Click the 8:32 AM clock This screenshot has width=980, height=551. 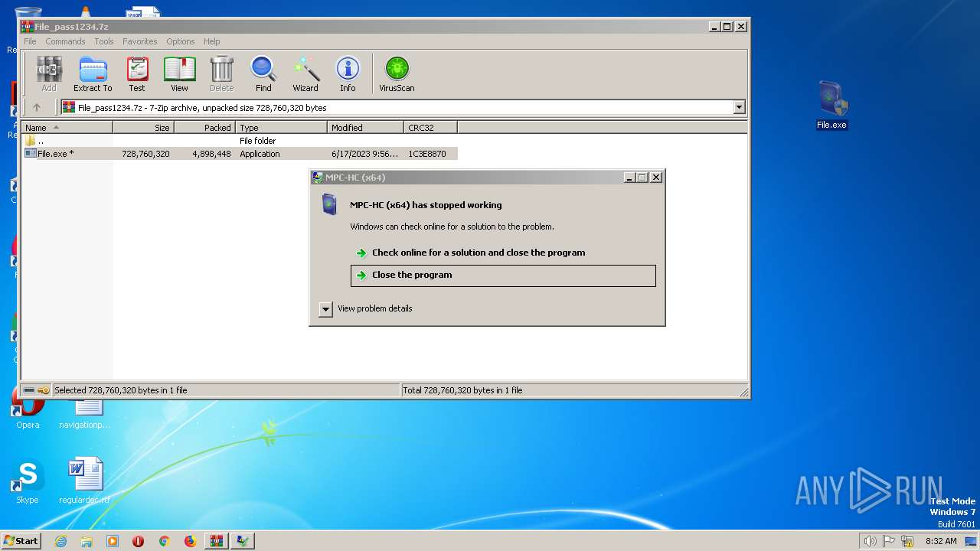coord(941,541)
